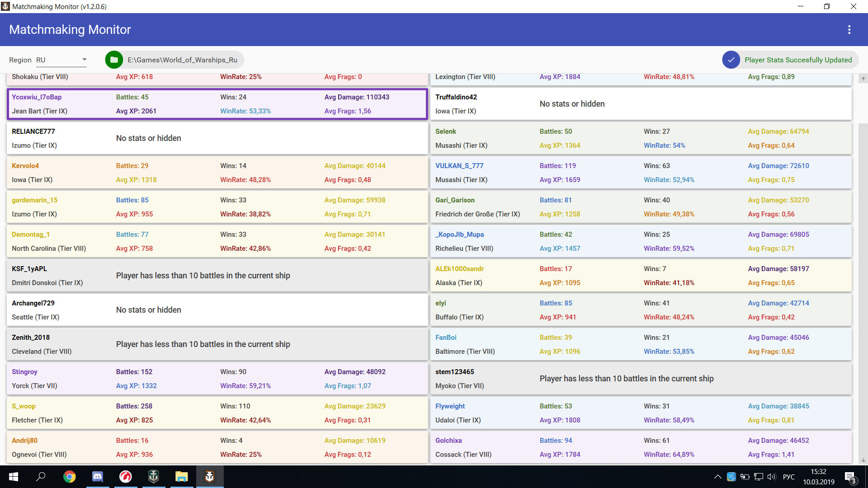Open Google Chrome from the taskbar

point(69,477)
